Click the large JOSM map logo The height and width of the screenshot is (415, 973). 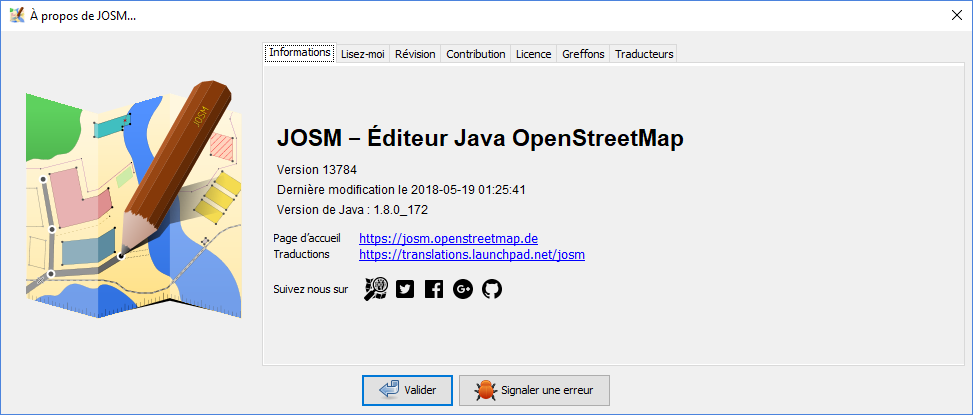coord(133,200)
